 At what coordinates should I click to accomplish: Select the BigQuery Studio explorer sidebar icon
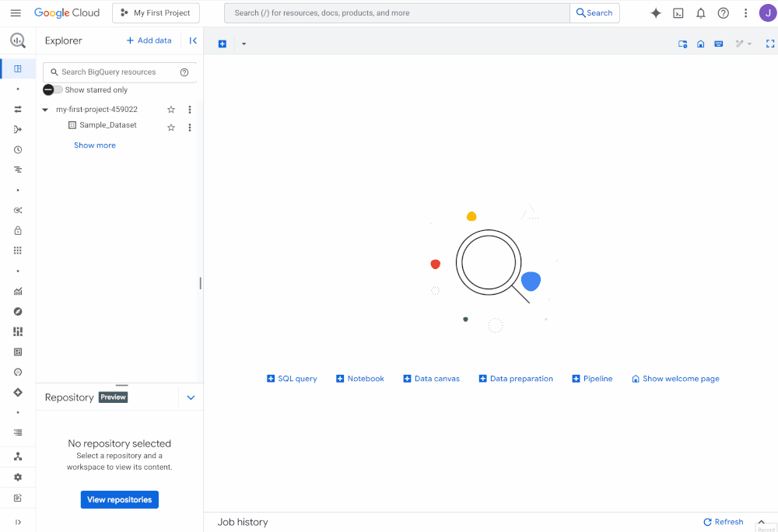pos(18,69)
